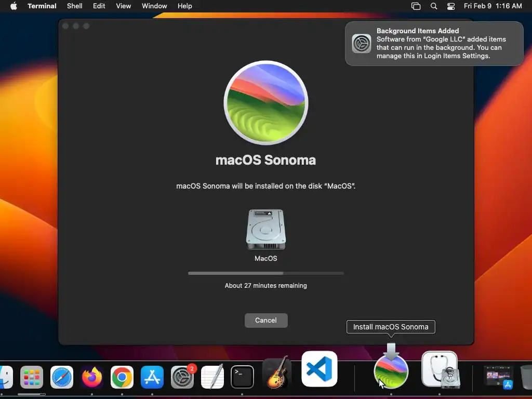Click the MacOS disk name label

(266, 259)
